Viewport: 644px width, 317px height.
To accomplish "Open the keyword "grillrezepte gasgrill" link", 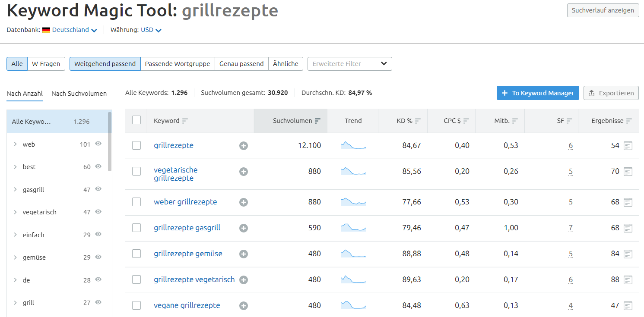I will (x=187, y=227).
